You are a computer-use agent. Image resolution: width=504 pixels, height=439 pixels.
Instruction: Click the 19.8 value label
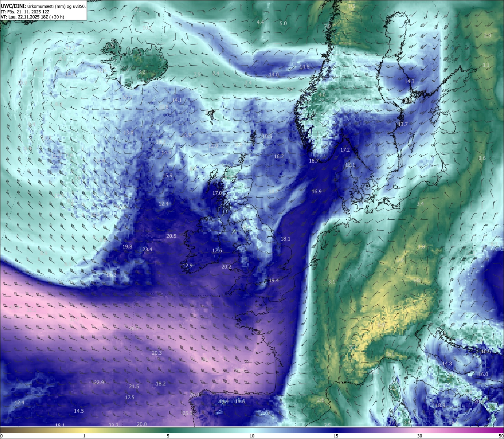(127, 247)
